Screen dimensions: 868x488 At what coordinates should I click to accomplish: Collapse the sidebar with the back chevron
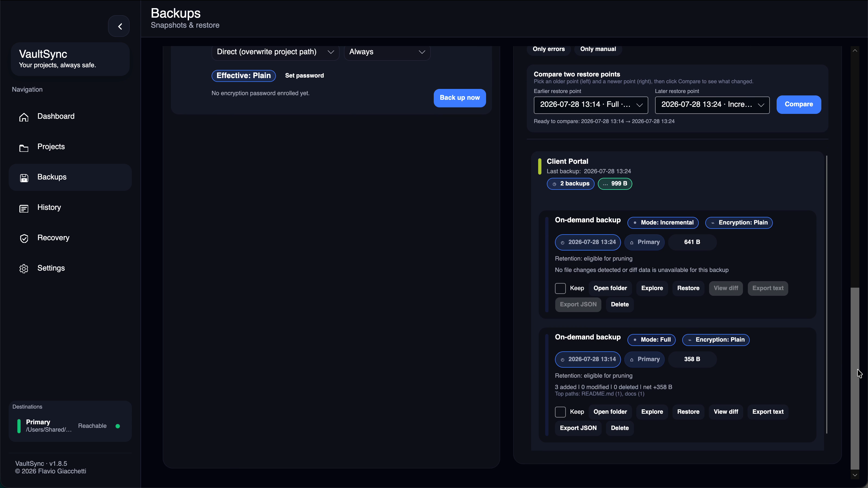coord(119,26)
